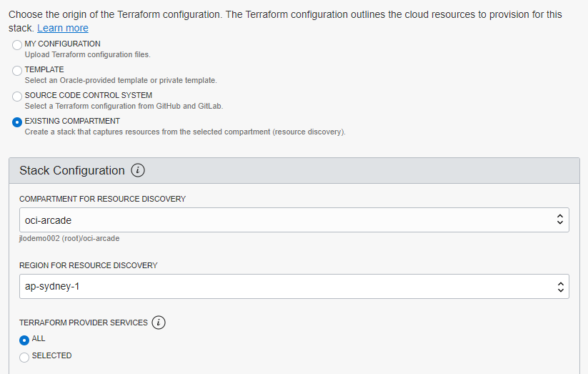Image resolution: width=588 pixels, height=374 pixels.
Task: Pick the EXISTING COMPARTMENT radio button
Action: click(x=17, y=122)
